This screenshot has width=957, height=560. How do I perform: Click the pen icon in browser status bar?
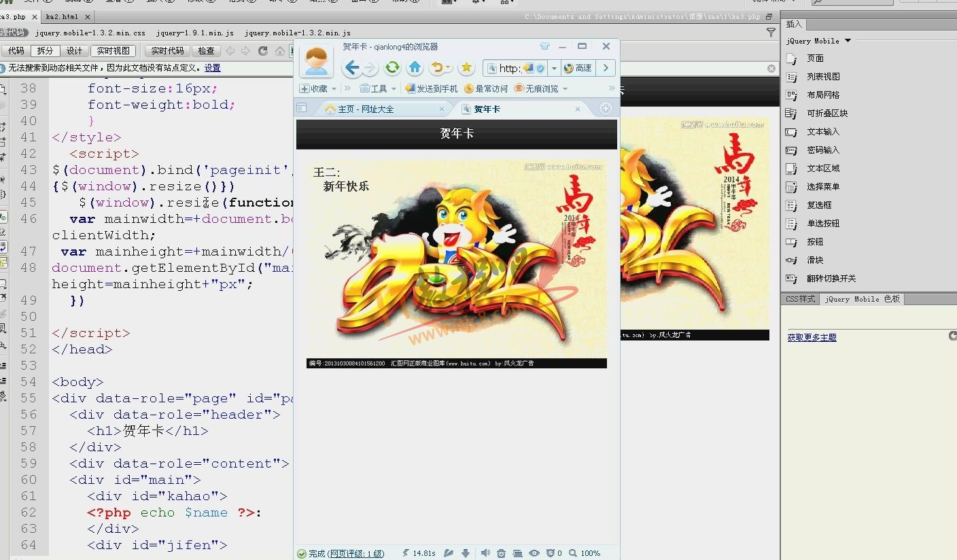point(449,553)
